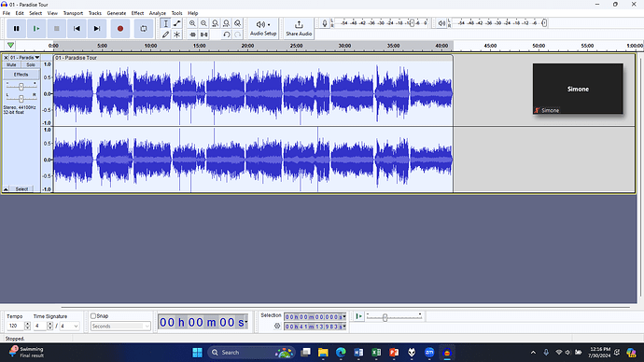
Task: Fit the project to window width
Action: pyautogui.click(x=226, y=23)
